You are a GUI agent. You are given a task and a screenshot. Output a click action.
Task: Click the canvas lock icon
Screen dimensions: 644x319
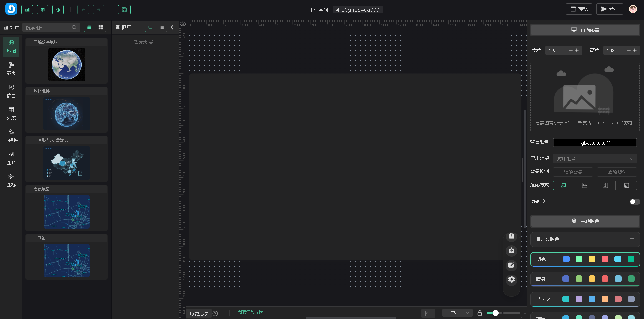(x=480, y=313)
